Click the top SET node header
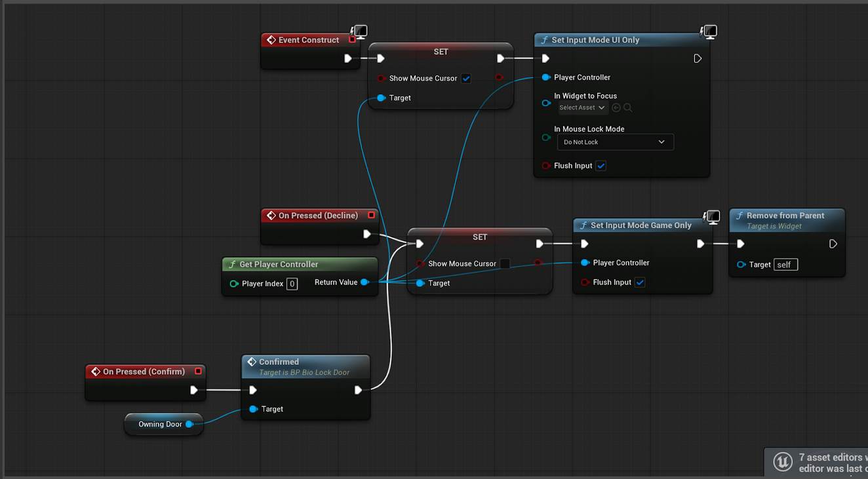Viewport: 868px width, 479px height. pos(441,52)
